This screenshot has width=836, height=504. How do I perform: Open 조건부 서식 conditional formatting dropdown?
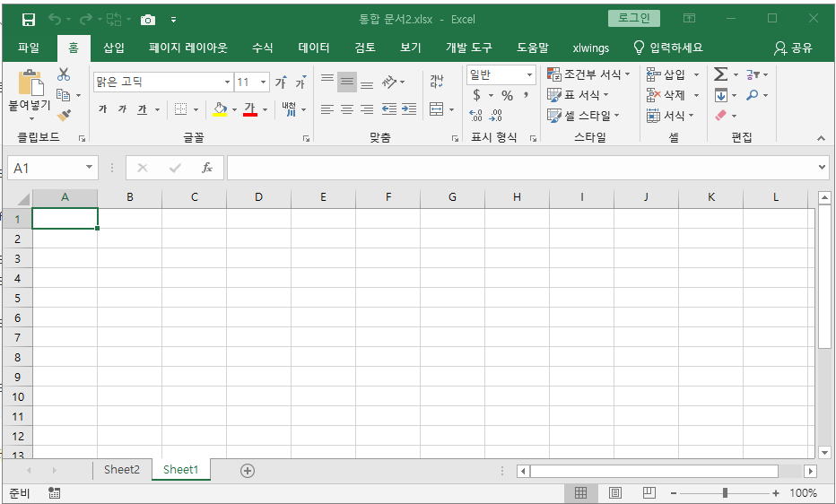pos(588,74)
